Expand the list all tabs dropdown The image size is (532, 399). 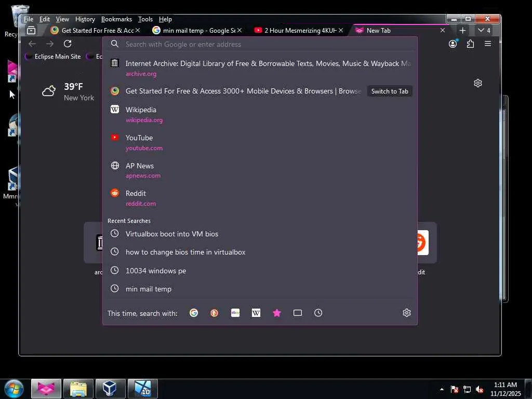[x=484, y=31]
